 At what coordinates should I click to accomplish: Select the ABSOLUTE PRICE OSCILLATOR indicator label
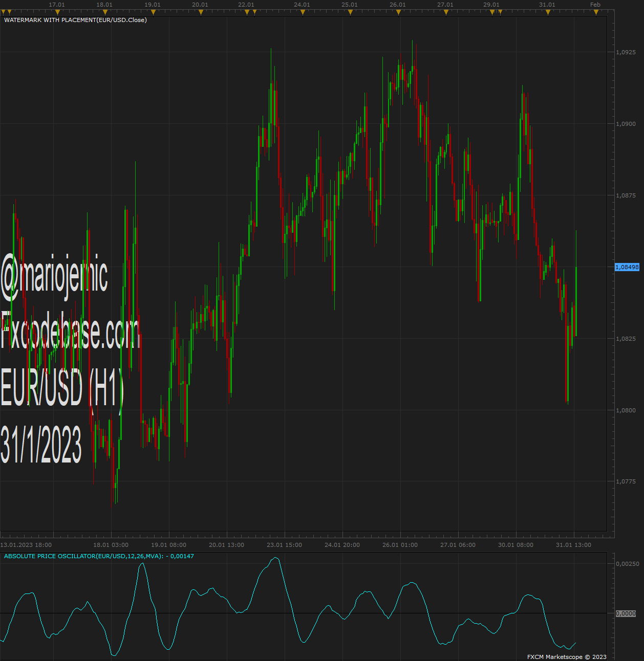click(x=99, y=556)
